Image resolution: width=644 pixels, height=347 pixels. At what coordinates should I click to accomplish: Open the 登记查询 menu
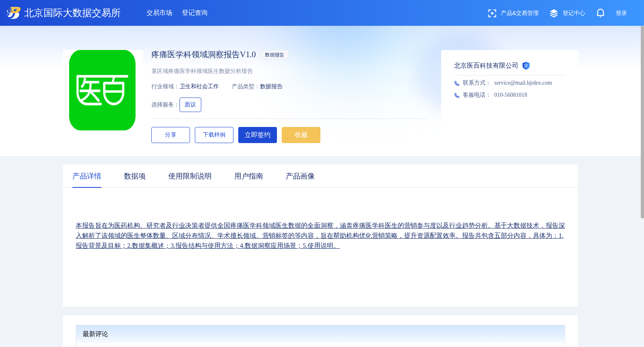[195, 13]
